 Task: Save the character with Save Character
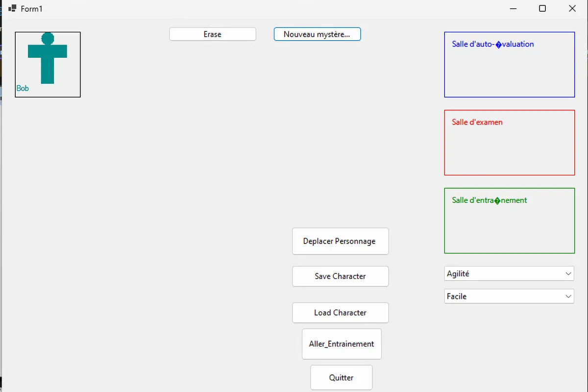[x=340, y=276]
